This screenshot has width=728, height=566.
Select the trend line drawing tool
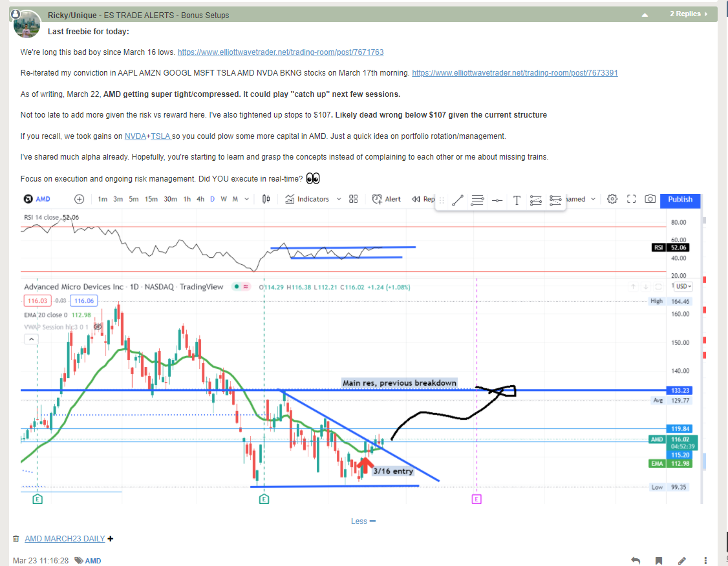[458, 200]
